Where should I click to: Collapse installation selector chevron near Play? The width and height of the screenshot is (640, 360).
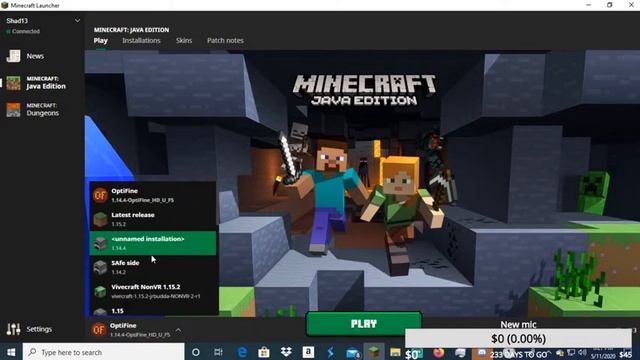tap(178, 330)
